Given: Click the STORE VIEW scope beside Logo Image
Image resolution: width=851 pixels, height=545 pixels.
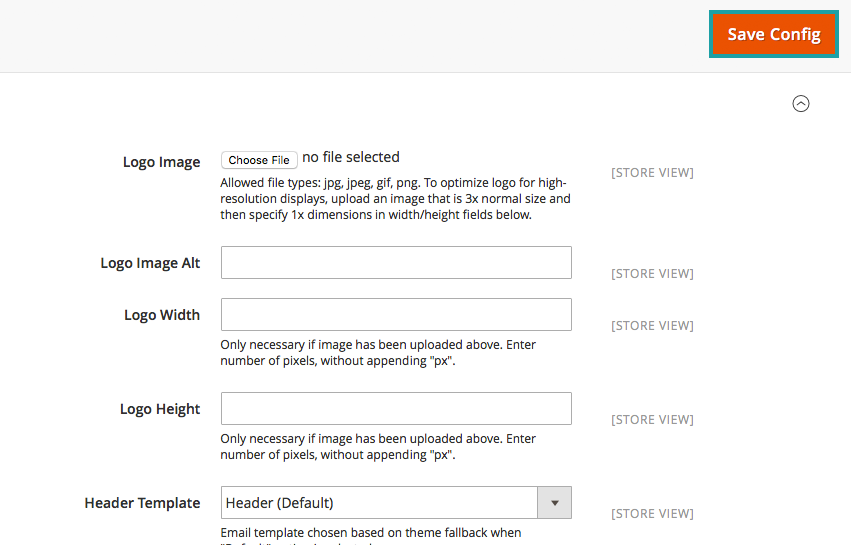Looking at the screenshot, I should [652, 173].
